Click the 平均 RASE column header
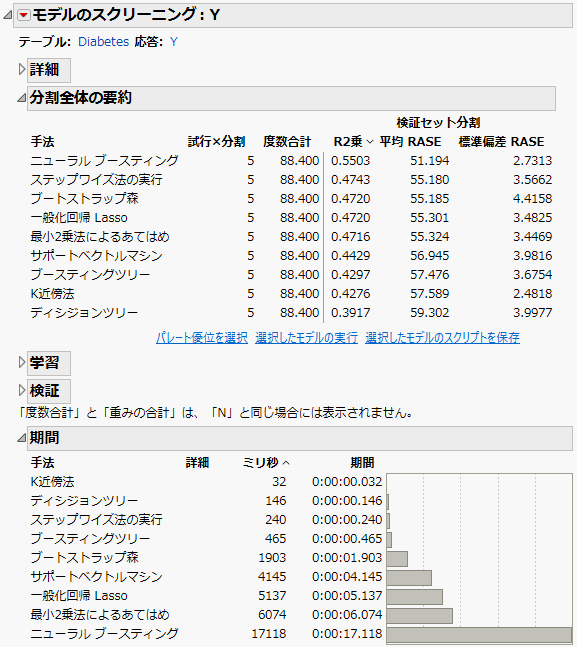Viewport: 577px width, 647px height. [410, 142]
